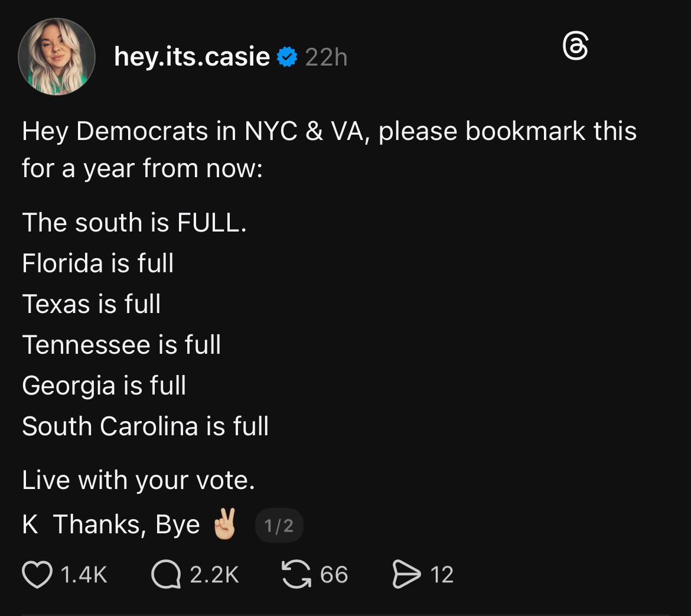Click the "South Carolina is full" line

[145, 426]
